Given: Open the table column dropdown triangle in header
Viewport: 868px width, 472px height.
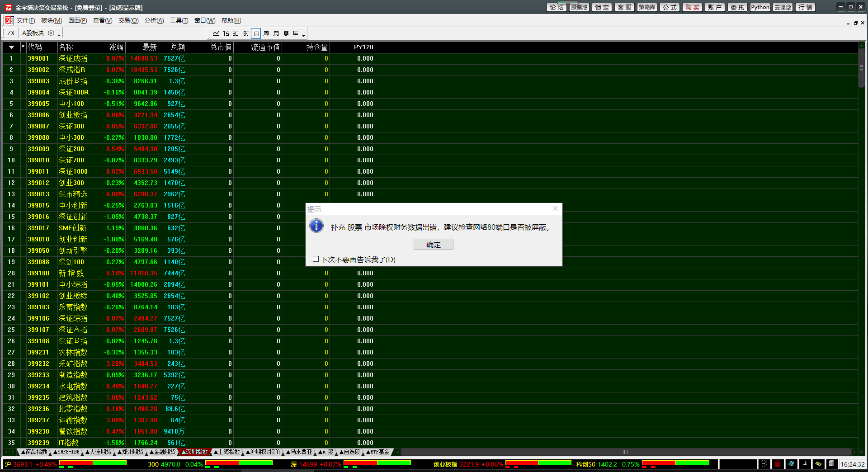Looking at the screenshot, I should [x=11, y=47].
